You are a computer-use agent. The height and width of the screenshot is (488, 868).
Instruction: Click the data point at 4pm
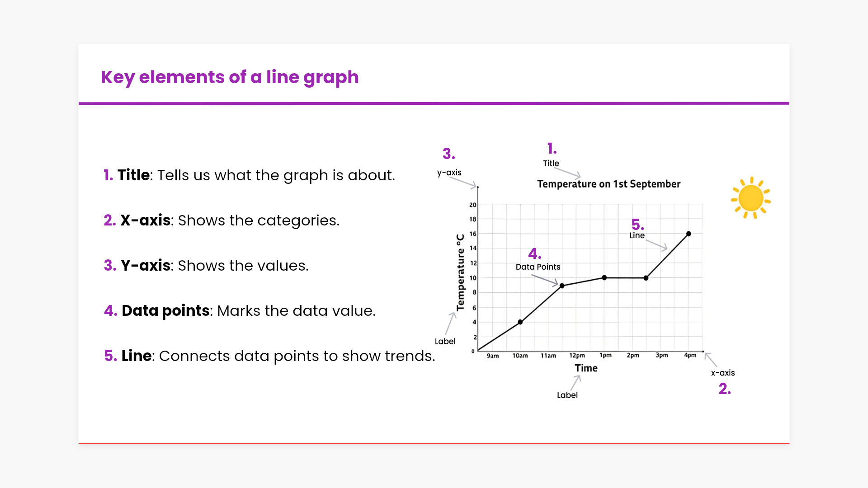pyautogui.click(x=689, y=234)
